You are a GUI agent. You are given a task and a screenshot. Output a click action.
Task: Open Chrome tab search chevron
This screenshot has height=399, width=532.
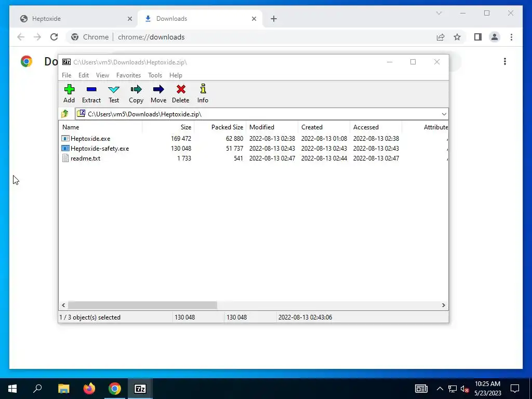pos(438,13)
